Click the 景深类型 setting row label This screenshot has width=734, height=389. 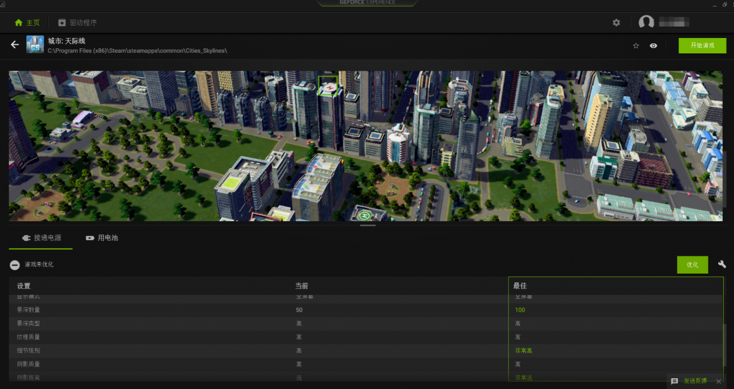(29, 323)
